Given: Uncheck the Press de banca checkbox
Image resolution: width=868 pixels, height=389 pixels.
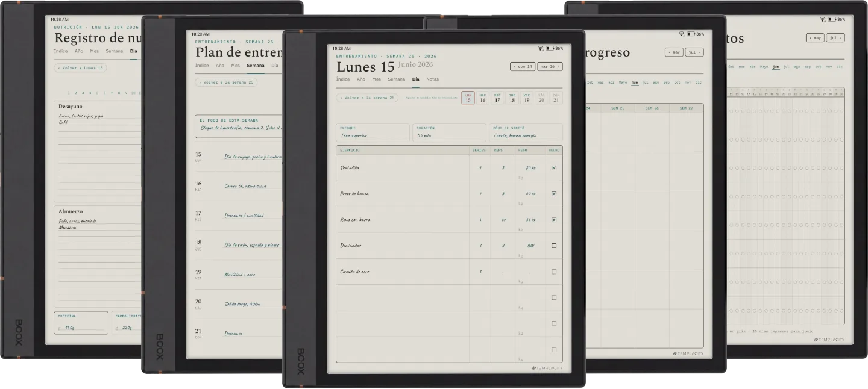Looking at the screenshot, I should coord(554,194).
